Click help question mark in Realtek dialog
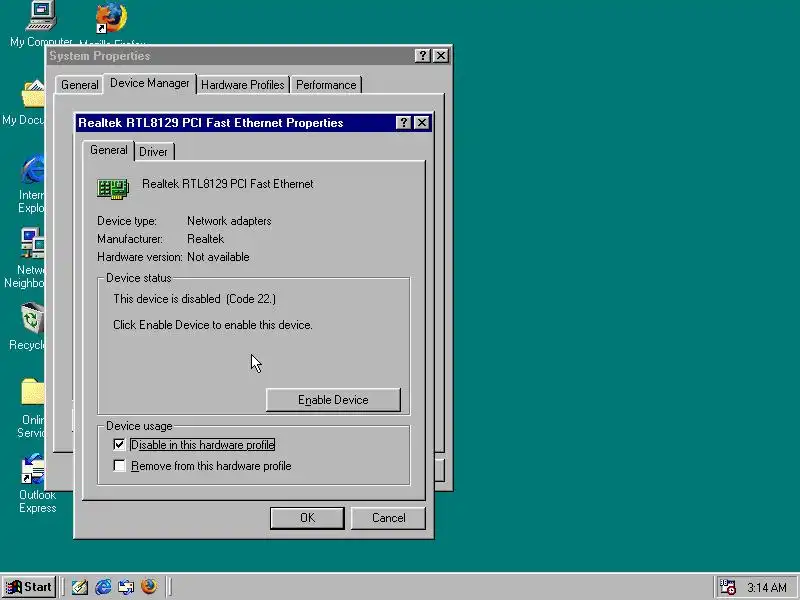This screenshot has height=600, width=800. pyautogui.click(x=404, y=122)
